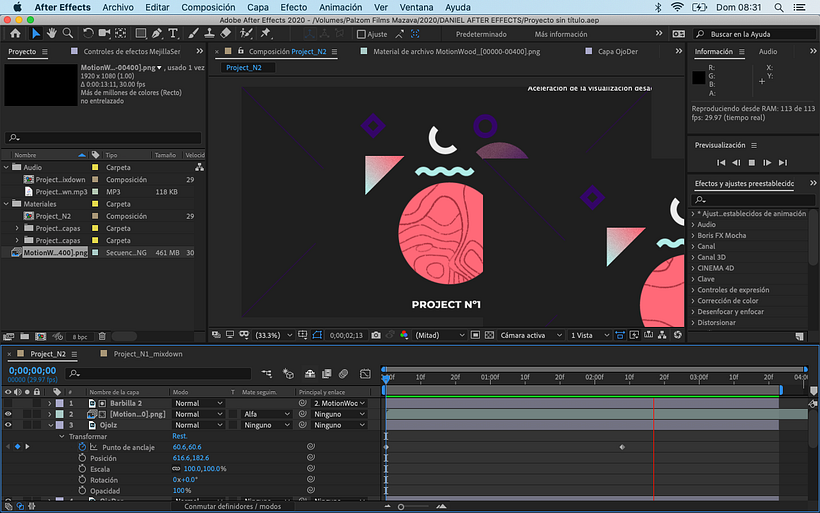
Task: Switch to Project_N1_mixdown timeline tab
Action: [148, 354]
